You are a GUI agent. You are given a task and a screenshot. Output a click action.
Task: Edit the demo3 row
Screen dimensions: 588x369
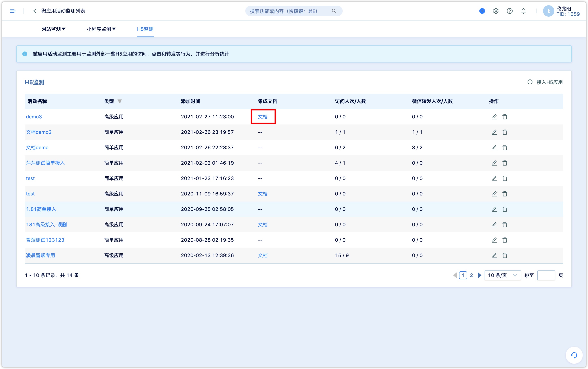[x=494, y=117]
